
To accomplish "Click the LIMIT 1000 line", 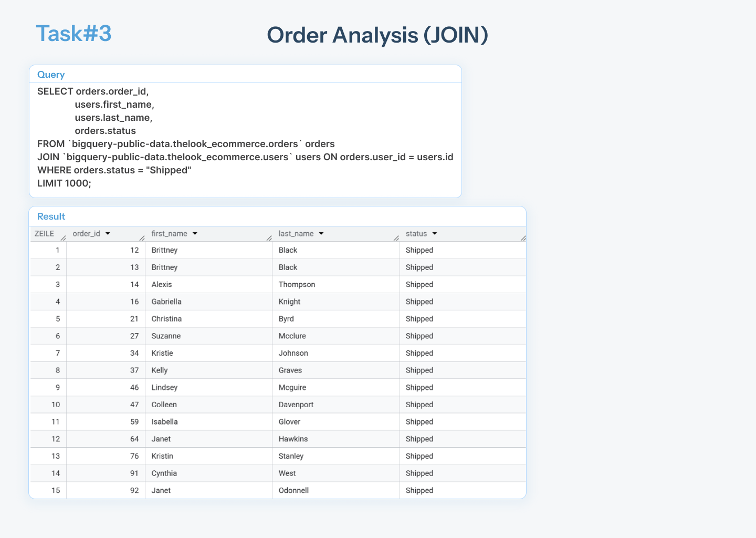I will [x=64, y=183].
